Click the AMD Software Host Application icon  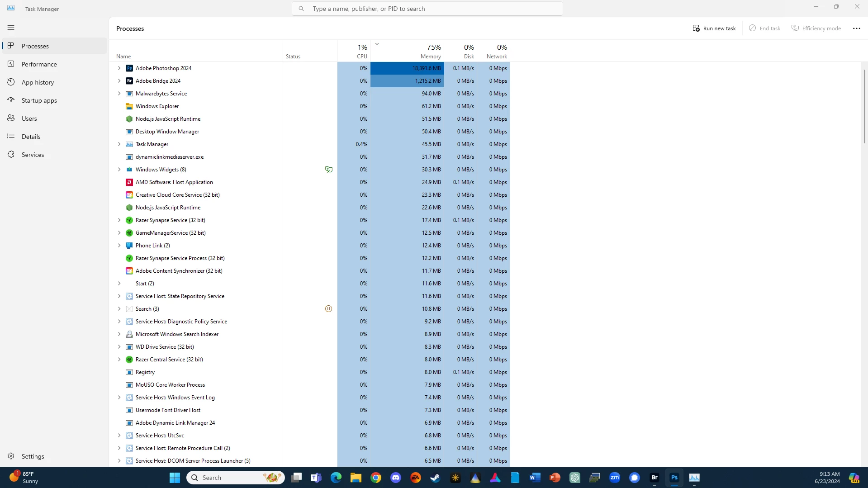(129, 182)
